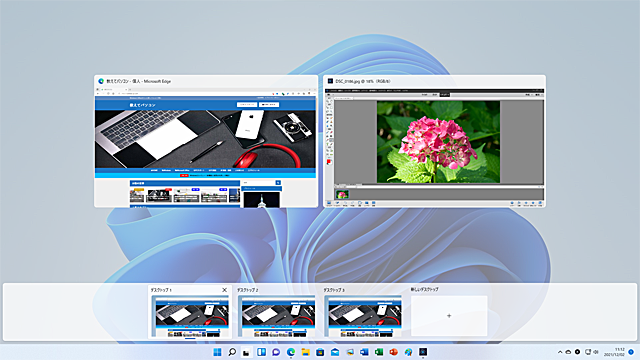Click red foreground color swatch in Elements
Screen dimensions: 640x360
click(329, 162)
